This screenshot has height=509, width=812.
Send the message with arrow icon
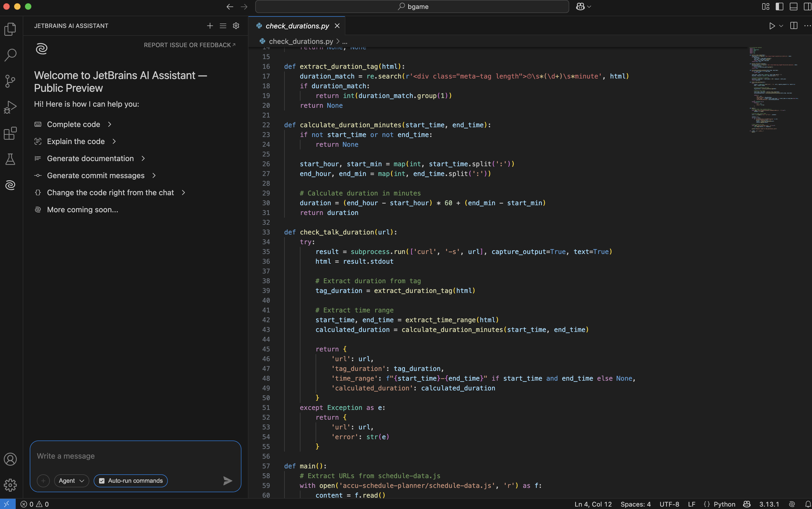227,481
